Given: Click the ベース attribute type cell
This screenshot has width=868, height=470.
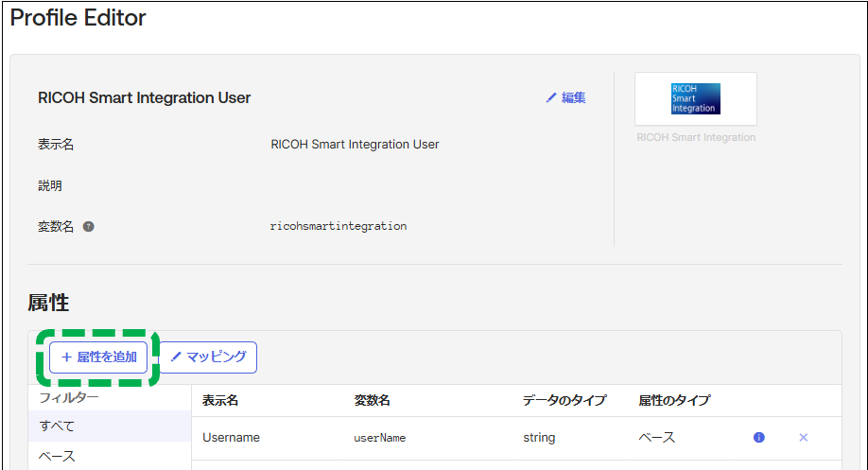Looking at the screenshot, I should click(657, 437).
